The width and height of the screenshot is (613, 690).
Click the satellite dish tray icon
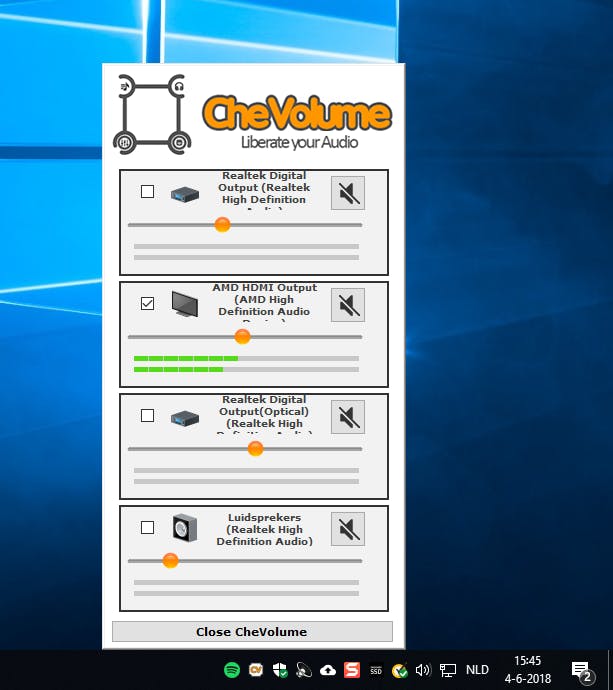pos(304,670)
